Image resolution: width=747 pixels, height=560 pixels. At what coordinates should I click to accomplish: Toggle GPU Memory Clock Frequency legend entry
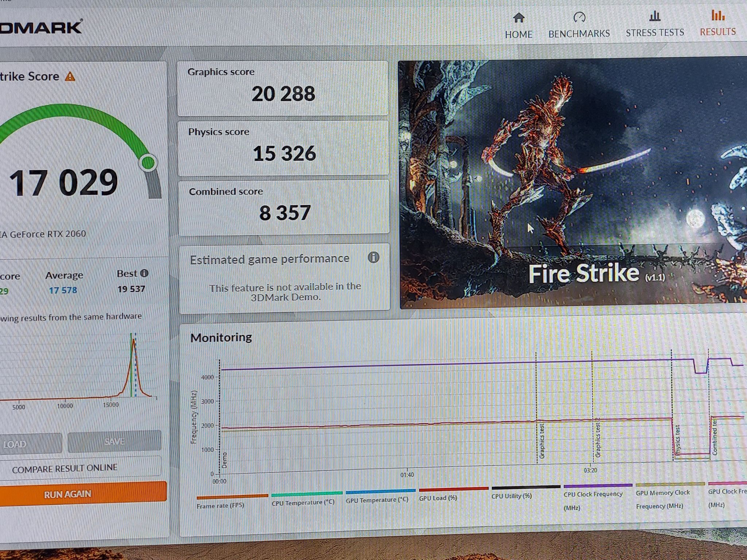click(670, 496)
